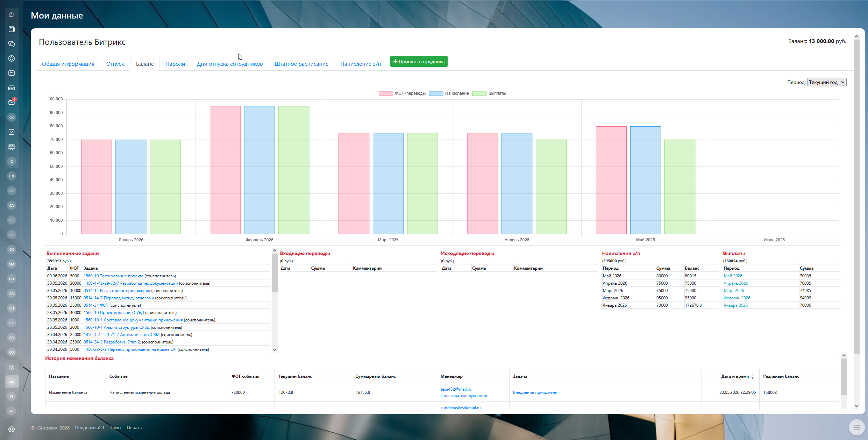Open the presentation board sidebar icon
The width and height of the screenshot is (868, 440).
pos(12,147)
